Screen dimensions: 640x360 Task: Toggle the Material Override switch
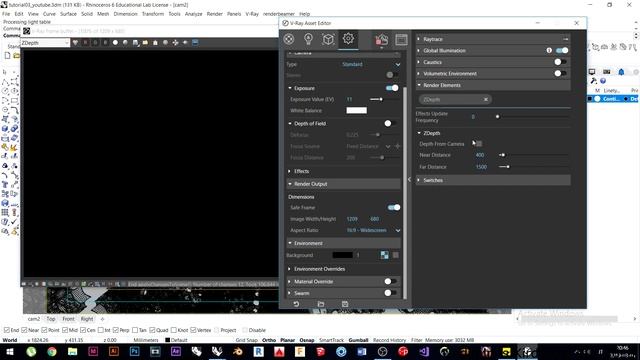[x=390, y=281]
